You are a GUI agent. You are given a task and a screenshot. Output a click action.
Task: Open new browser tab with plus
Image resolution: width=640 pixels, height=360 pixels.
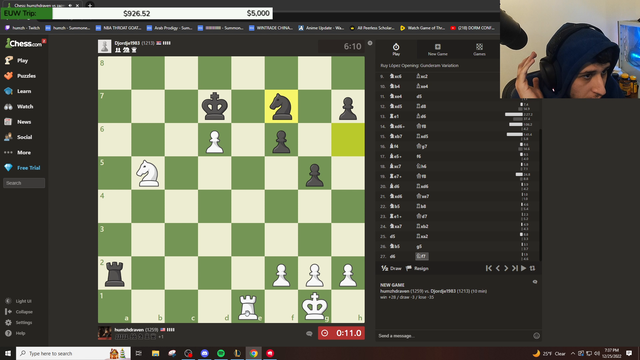tap(90, 5)
